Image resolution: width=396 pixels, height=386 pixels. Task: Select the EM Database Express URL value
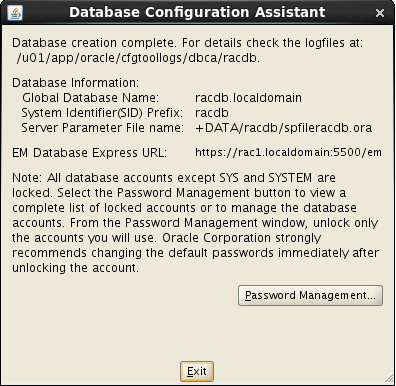288,153
